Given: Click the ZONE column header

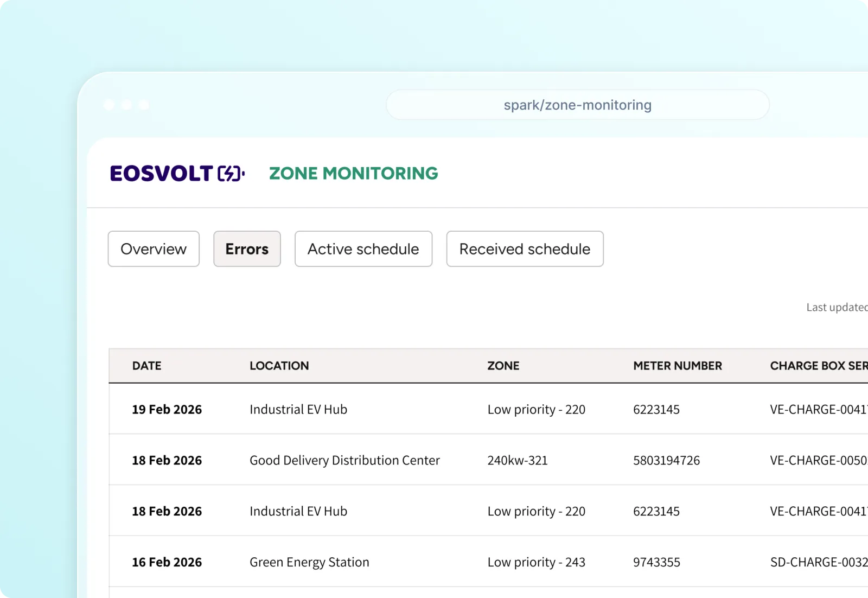Looking at the screenshot, I should [x=503, y=366].
